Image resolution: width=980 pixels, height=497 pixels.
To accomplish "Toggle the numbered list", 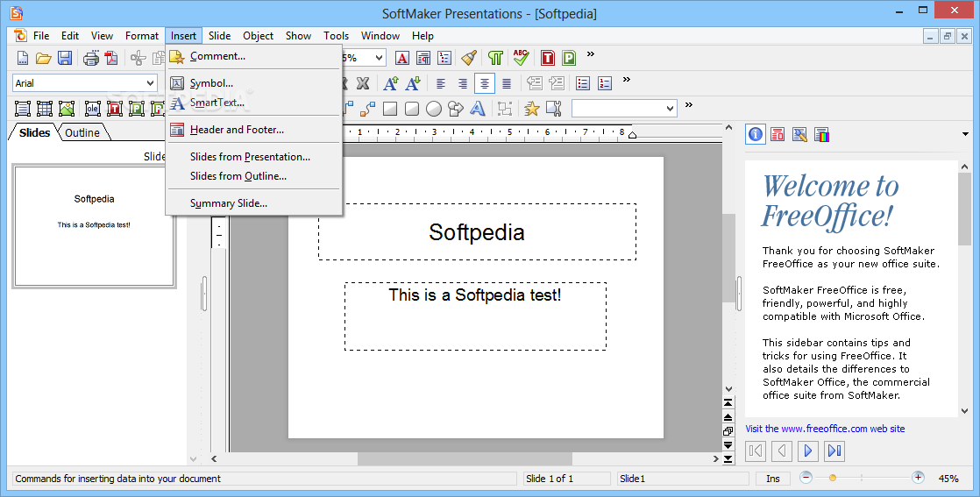I will [605, 83].
